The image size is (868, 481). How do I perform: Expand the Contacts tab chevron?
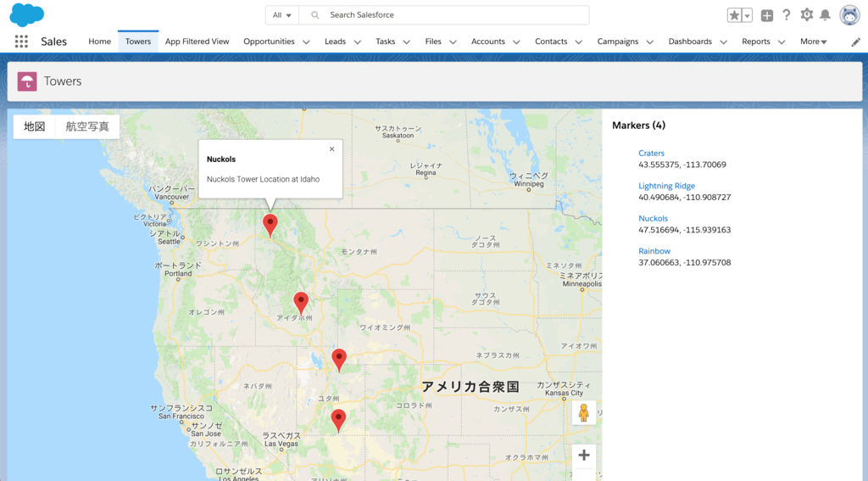(578, 42)
